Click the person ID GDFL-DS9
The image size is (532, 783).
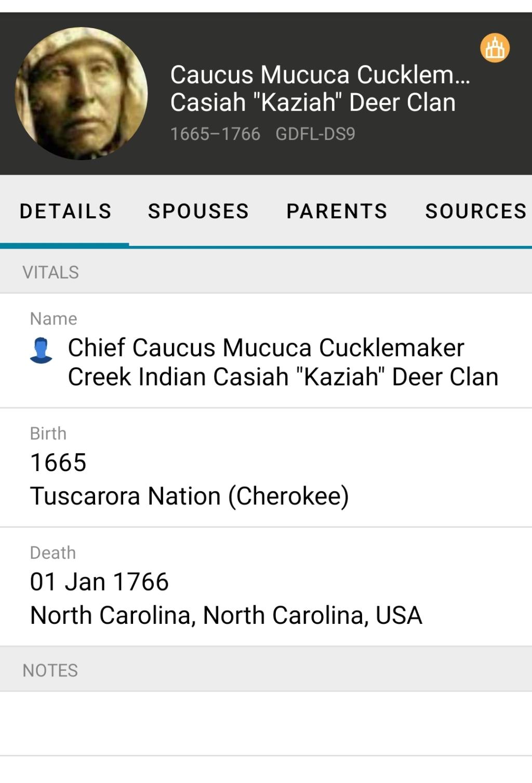(x=315, y=134)
